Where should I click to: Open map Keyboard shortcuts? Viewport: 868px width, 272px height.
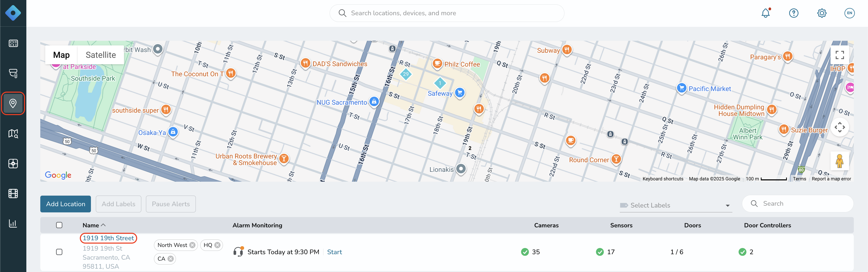[663, 179]
